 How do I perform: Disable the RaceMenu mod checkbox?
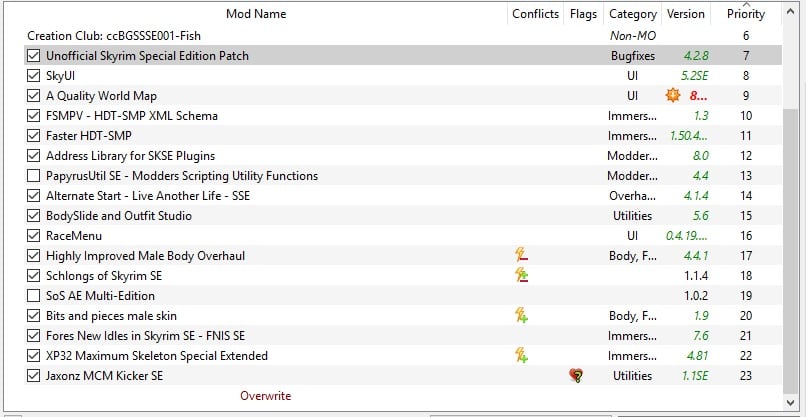[33, 235]
